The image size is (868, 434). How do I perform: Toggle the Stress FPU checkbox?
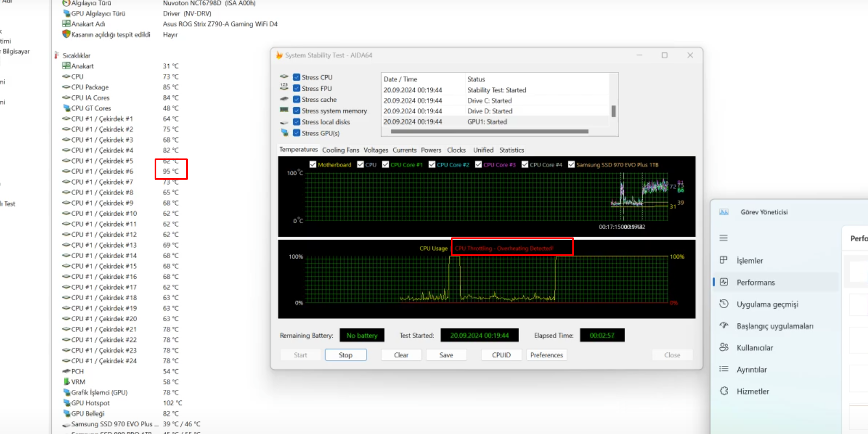[297, 88]
